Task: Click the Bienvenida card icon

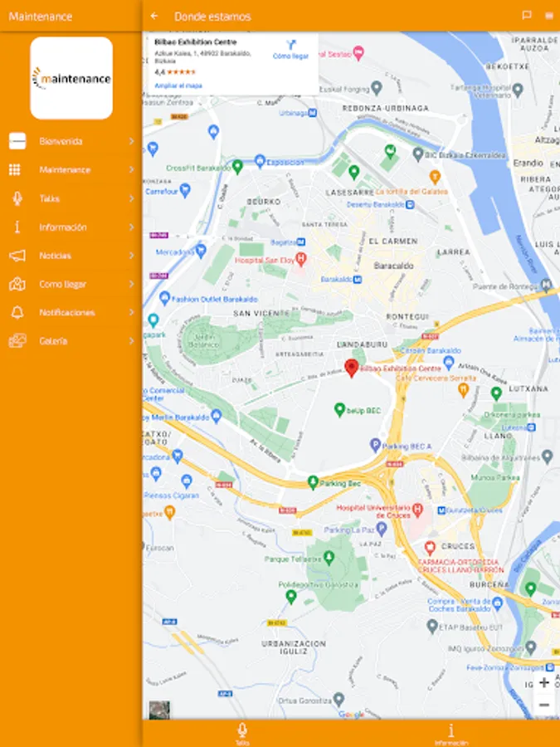Action: [x=17, y=141]
